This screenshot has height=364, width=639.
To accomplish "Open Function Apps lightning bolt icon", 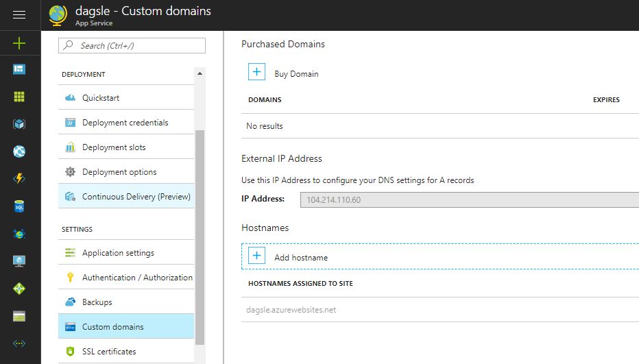I will pyautogui.click(x=19, y=179).
